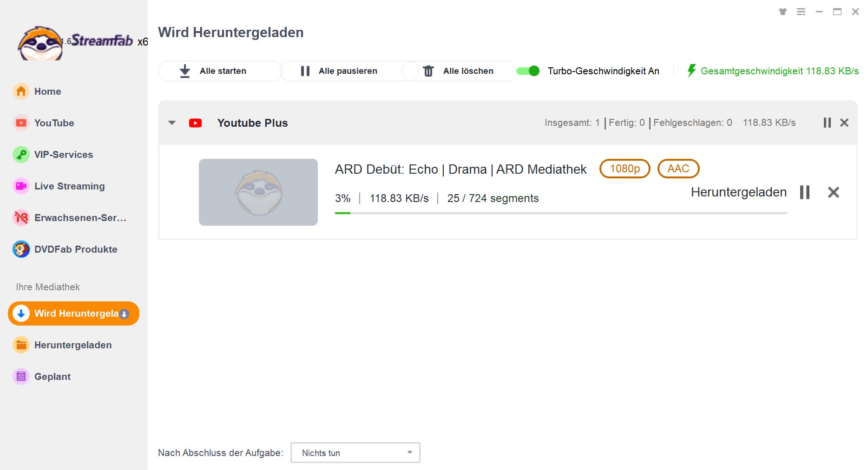Open Nach Abschluss der Aufgabe dropdown
Image resolution: width=868 pixels, height=470 pixels.
[355, 453]
